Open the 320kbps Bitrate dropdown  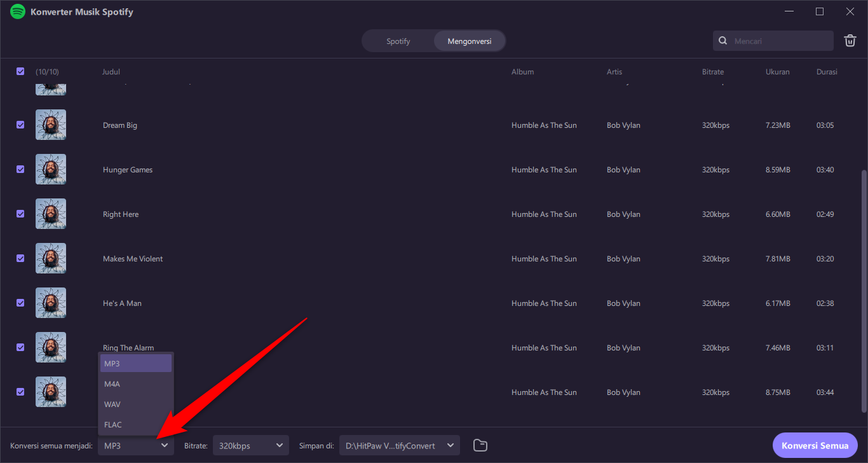coord(251,446)
